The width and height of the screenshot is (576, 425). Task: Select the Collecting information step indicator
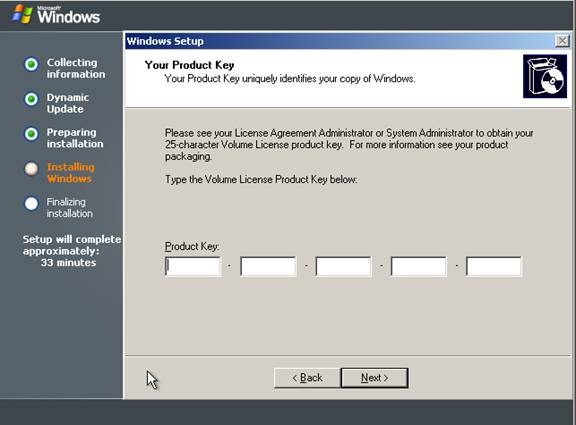pos(31,64)
